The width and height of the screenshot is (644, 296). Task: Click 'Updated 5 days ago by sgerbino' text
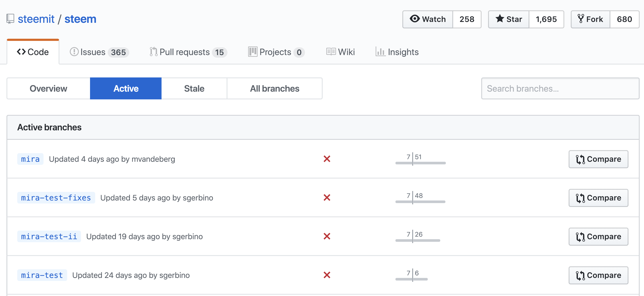tap(157, 198)
